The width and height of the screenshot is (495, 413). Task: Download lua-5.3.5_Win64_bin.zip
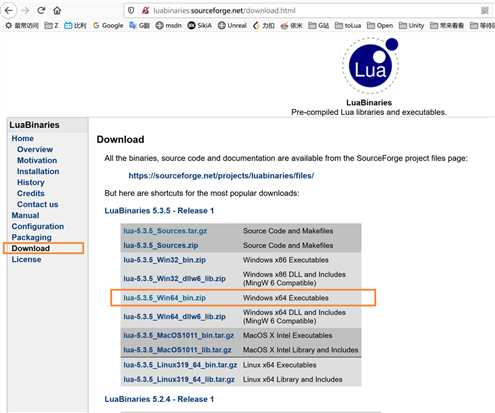(164, 298)
